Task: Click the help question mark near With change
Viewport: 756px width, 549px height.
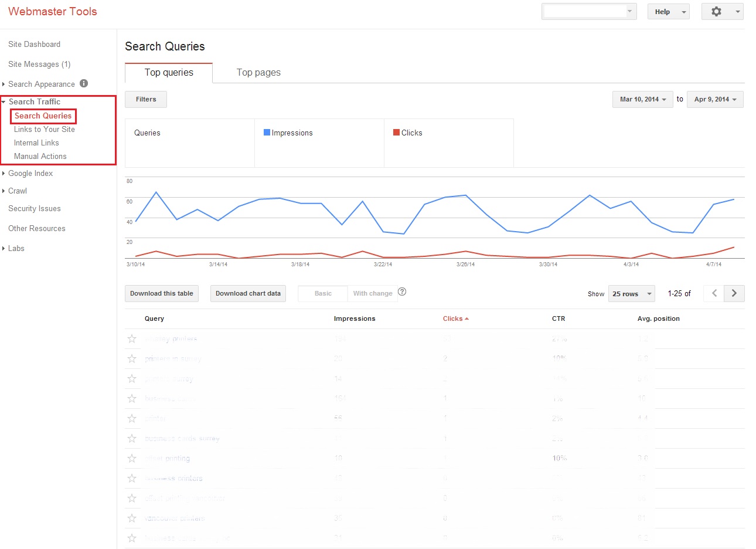Action: click(x=402, y=292)
